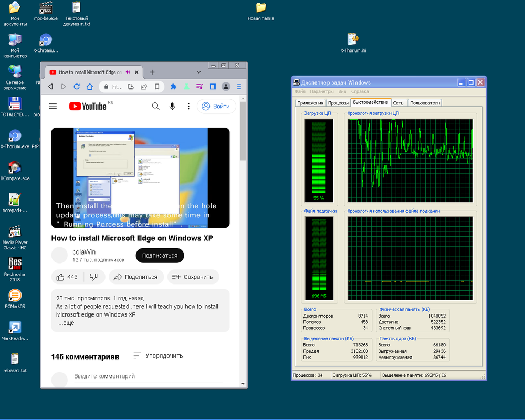Reload the YouTube page

coord(77,87)
